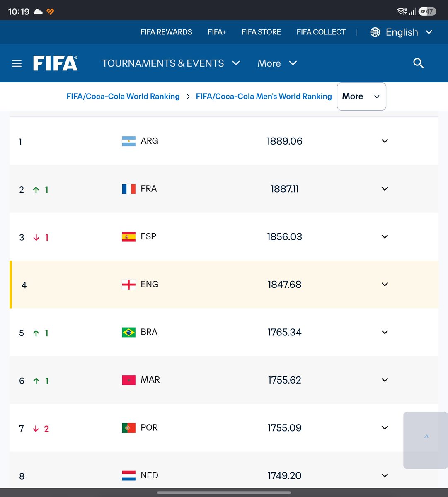Screen dimensions: 448x497
Task: Click the Brazil flag icon
Action: click(128, 332)
